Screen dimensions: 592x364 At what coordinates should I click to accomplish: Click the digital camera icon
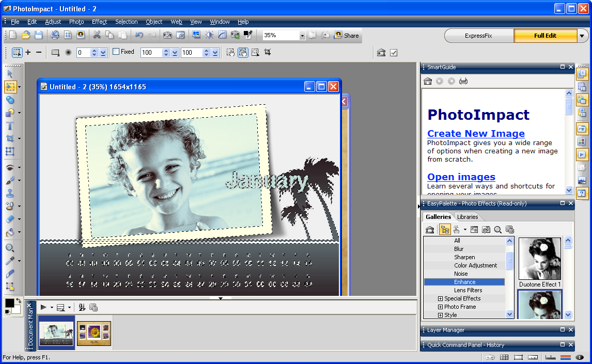167,35
